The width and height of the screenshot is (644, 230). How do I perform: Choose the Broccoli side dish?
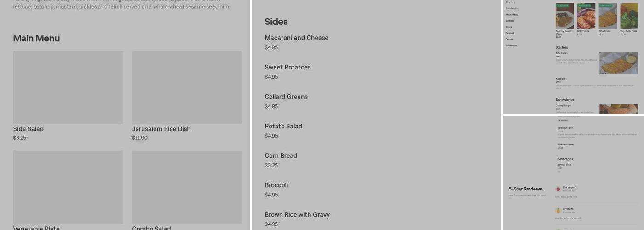(276, 185)
